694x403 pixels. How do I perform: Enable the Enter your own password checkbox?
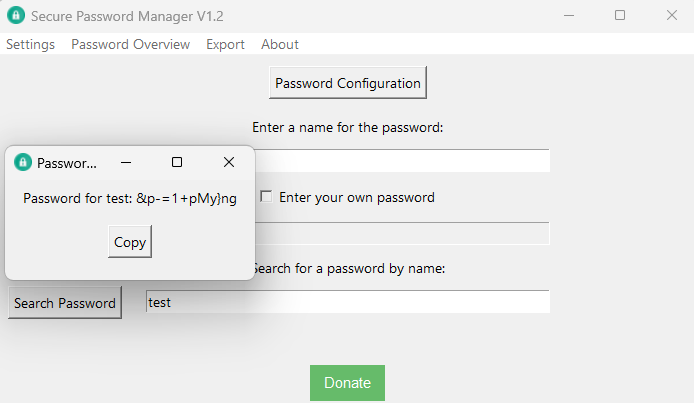coord(266,196)
